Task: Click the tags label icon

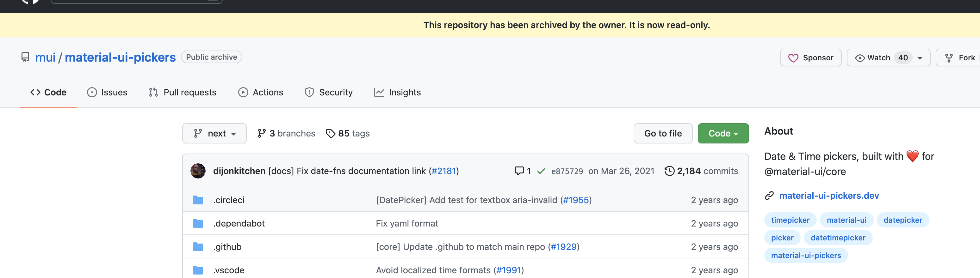Action: 331,133
